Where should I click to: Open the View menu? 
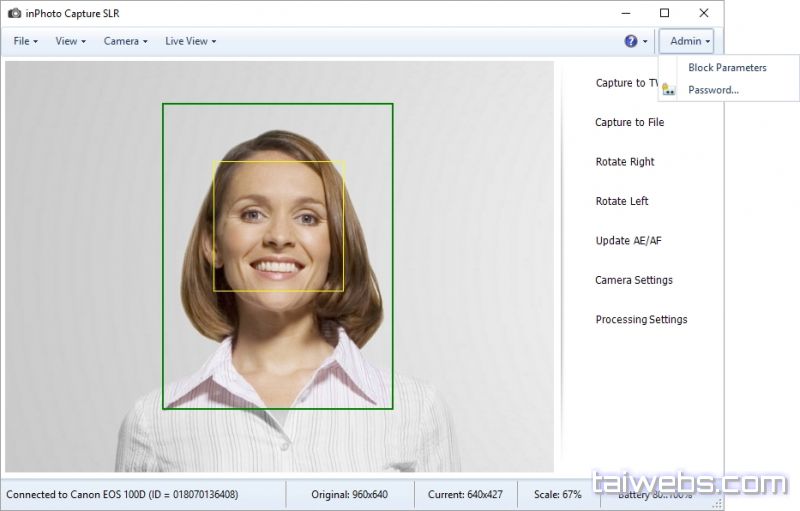tap(70, 41)
